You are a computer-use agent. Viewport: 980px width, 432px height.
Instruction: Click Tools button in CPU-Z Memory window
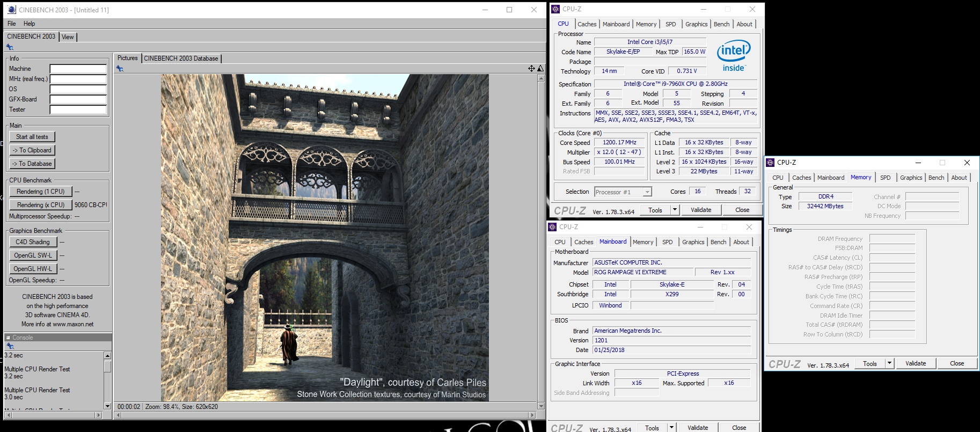coord(870,363)
